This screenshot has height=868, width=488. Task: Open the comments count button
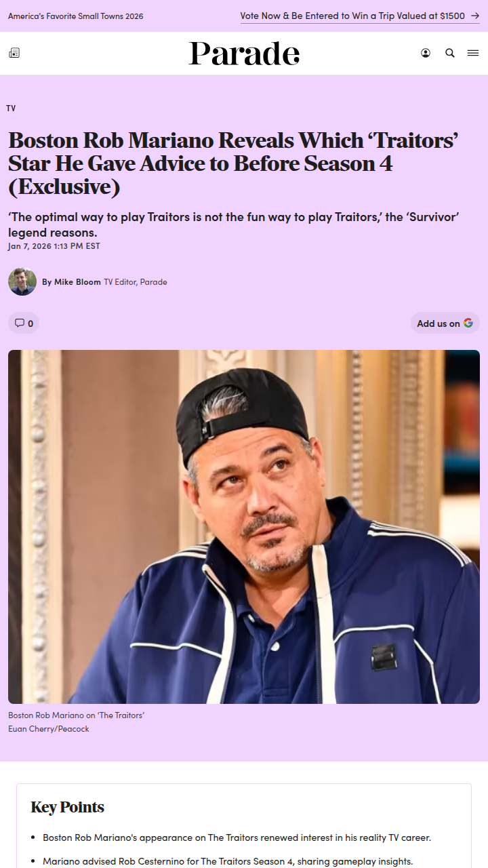click(x=24, y=323)
